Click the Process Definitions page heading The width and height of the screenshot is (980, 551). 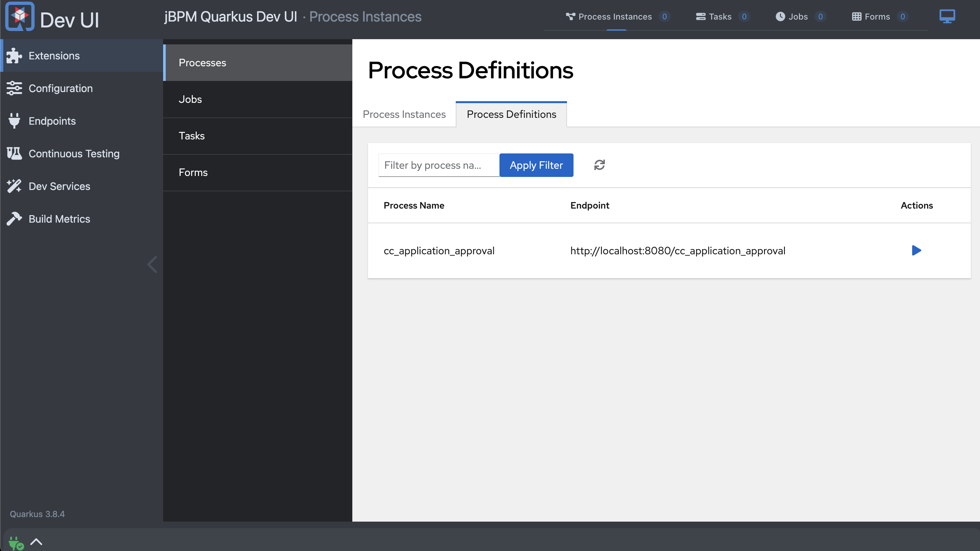pos(471,70)
